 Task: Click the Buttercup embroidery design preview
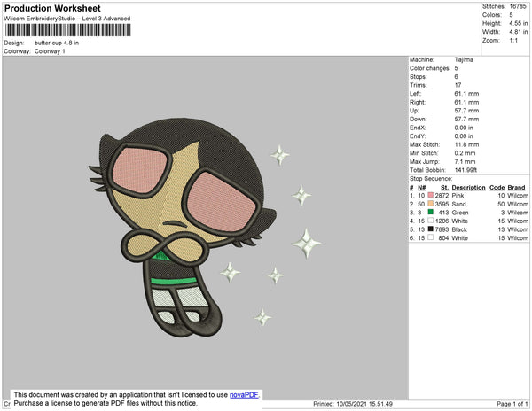tap(205, 227)
